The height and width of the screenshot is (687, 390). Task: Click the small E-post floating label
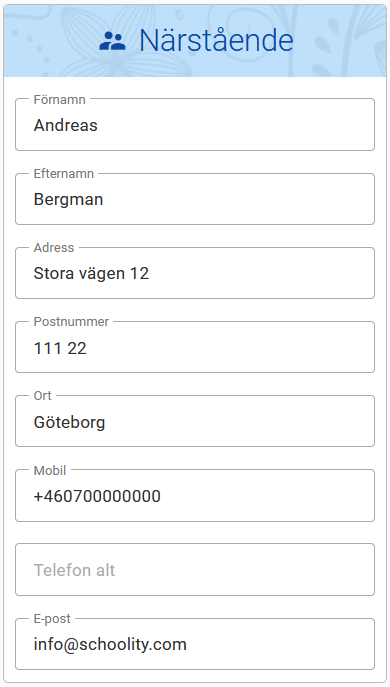point(52,619)
